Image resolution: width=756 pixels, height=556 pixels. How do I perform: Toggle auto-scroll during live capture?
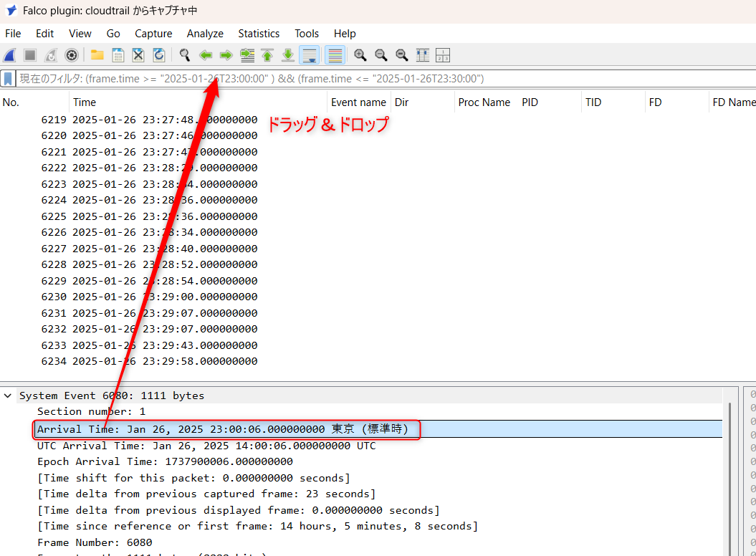[309, 55]
